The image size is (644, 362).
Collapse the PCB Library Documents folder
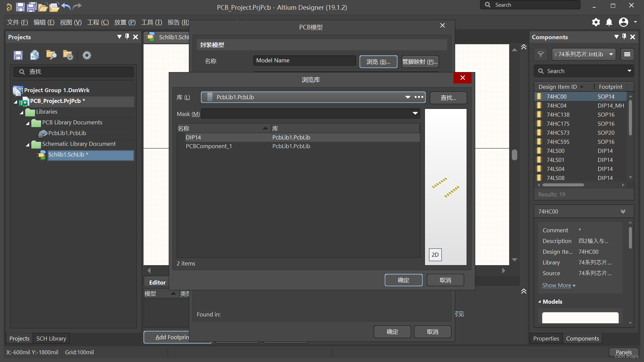28,123
